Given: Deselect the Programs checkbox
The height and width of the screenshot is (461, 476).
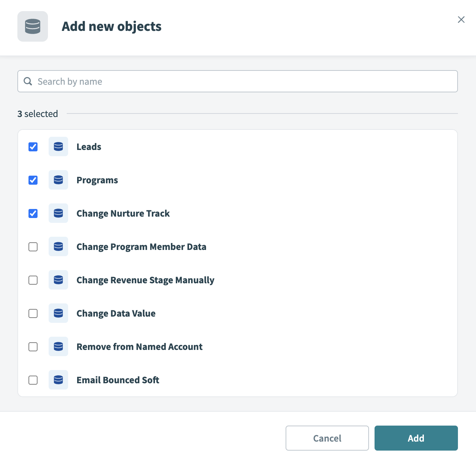Looking at the screenshot, I should click(x=33, y=180).
